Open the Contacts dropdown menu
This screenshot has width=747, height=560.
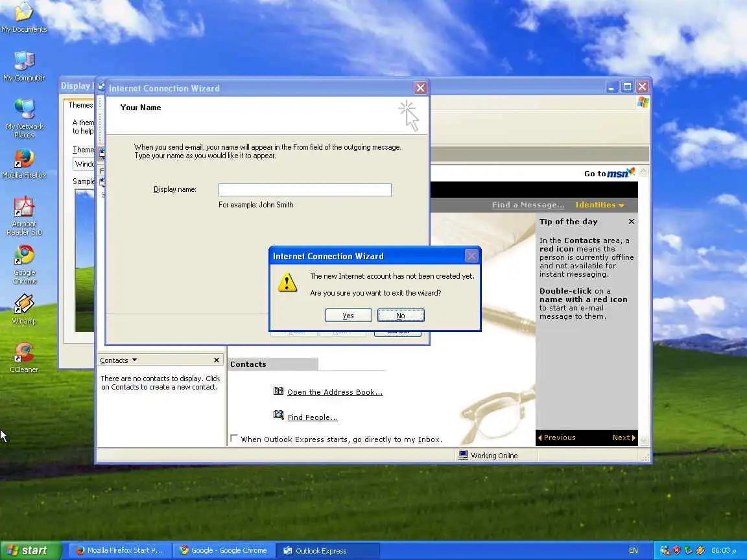[x=119, y=360]
